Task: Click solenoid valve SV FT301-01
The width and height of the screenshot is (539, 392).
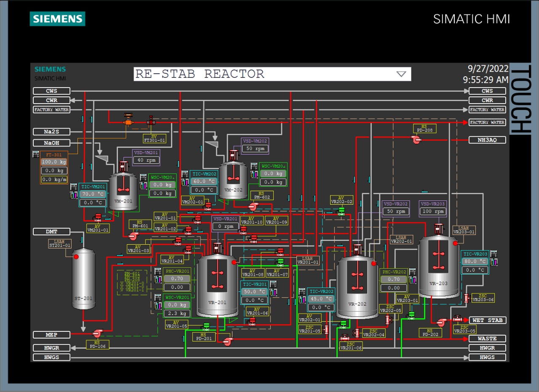Action: click(x=150, y=120)
